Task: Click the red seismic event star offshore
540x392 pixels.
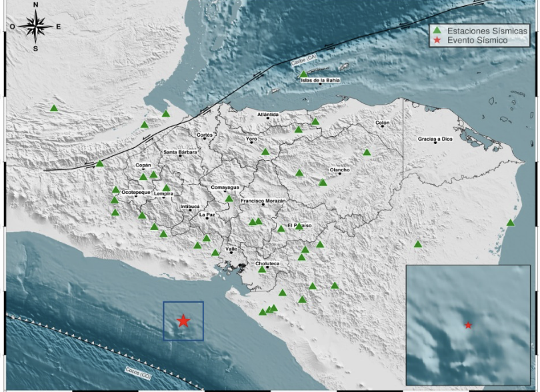Action: coord(183,321)
